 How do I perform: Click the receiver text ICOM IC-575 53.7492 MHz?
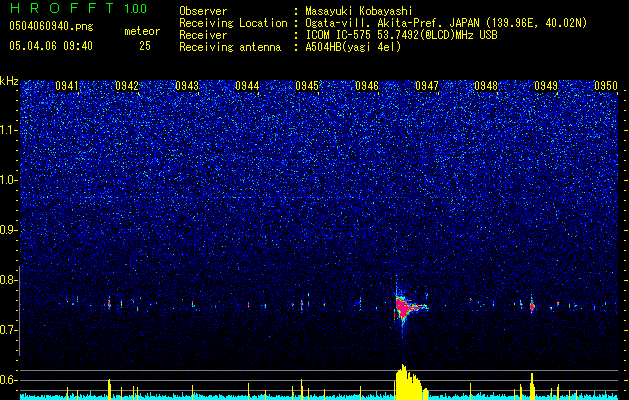click(x=401, y=35)
